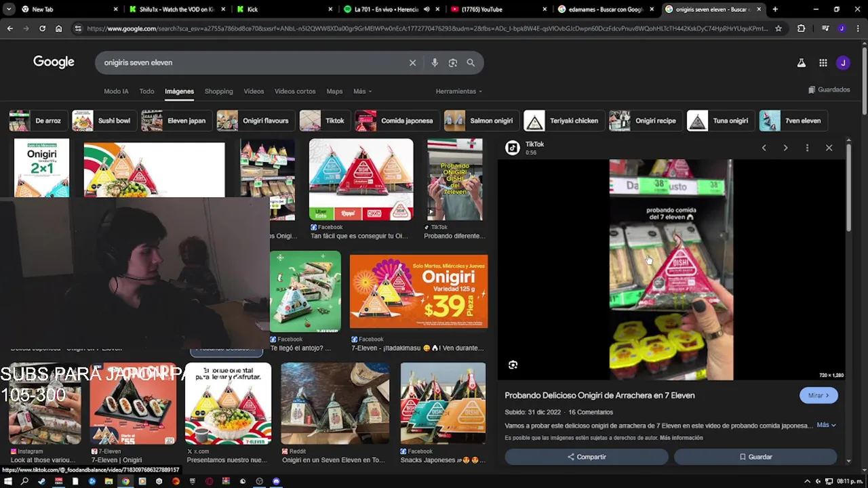
Task: Open the Más información link
Action: coord(681,438)
